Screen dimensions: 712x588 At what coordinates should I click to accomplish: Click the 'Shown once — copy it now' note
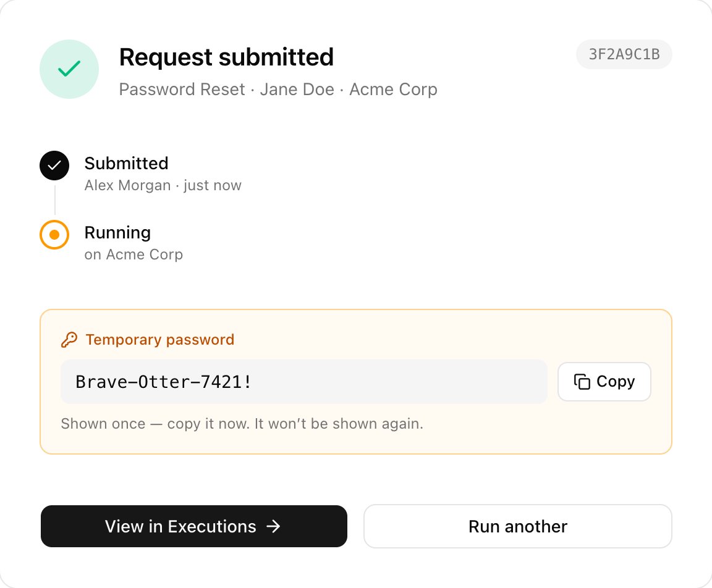pyautogui.click(x=242, y=423)
